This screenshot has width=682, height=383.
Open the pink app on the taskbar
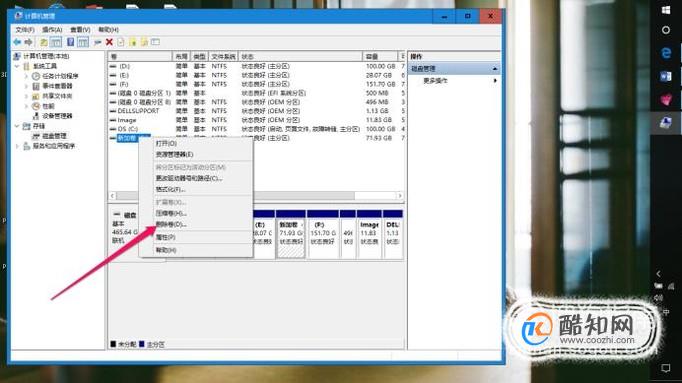pos(665,100)
